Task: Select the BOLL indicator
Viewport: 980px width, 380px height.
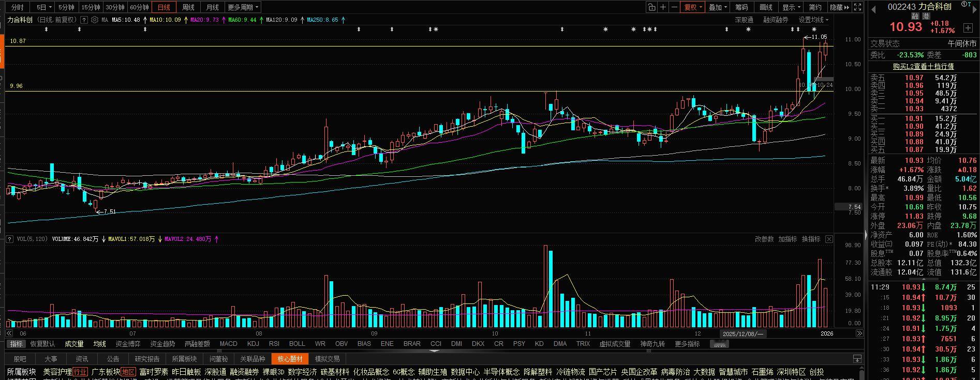Action: (x=297, y=344)
